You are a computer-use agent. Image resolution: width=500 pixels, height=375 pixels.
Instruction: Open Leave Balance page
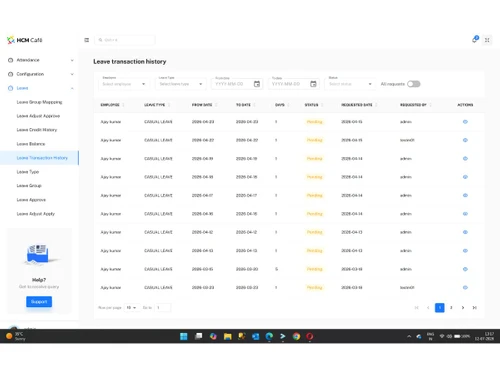click(x=31, y=144)
